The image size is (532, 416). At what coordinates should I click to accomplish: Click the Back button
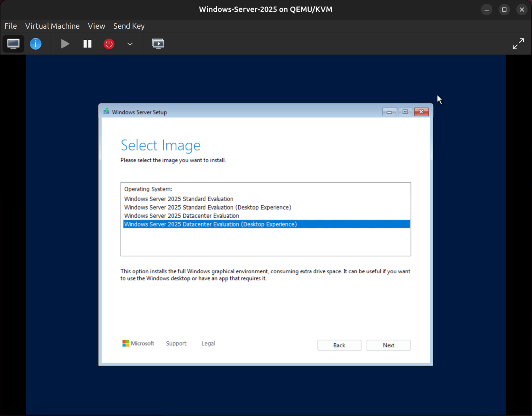339,345
